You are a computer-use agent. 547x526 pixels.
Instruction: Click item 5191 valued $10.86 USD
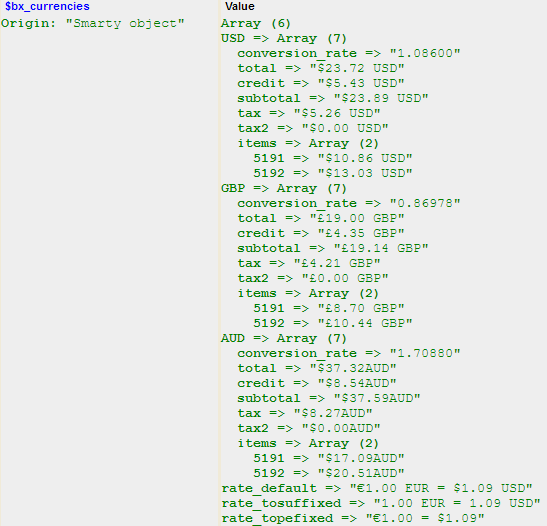[x=333, y=158]
